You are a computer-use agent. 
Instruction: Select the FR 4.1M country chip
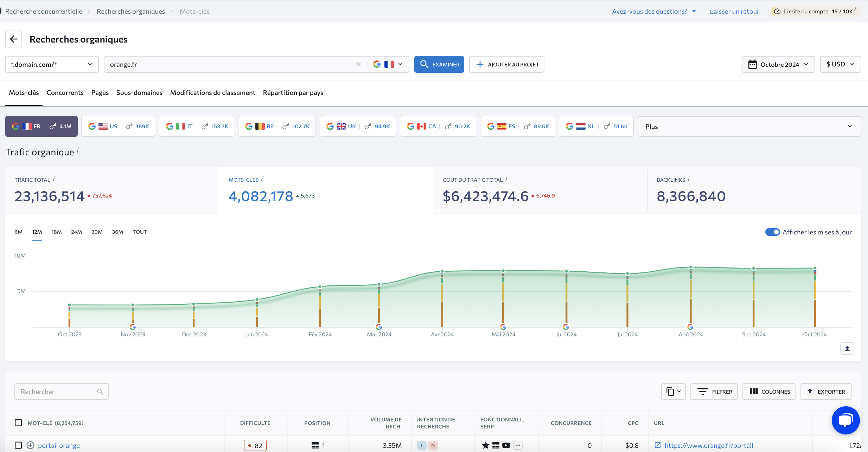point(42,126)
